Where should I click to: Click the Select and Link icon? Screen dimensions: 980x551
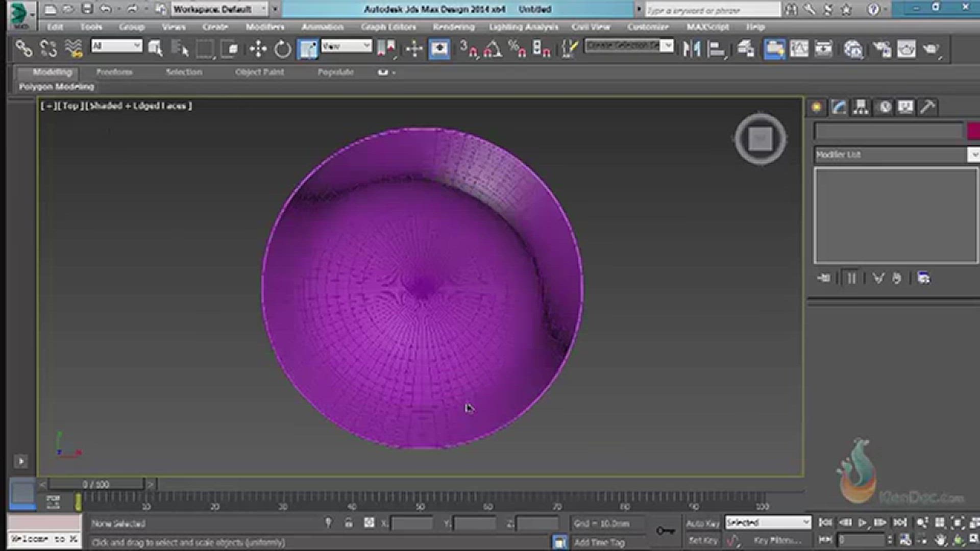(23, 49)
